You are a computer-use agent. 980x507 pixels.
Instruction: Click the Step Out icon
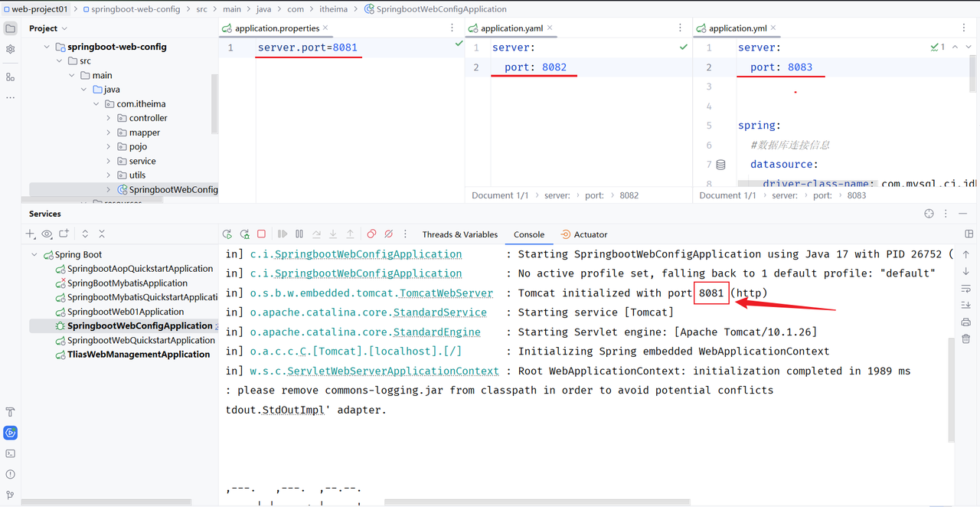350,234
